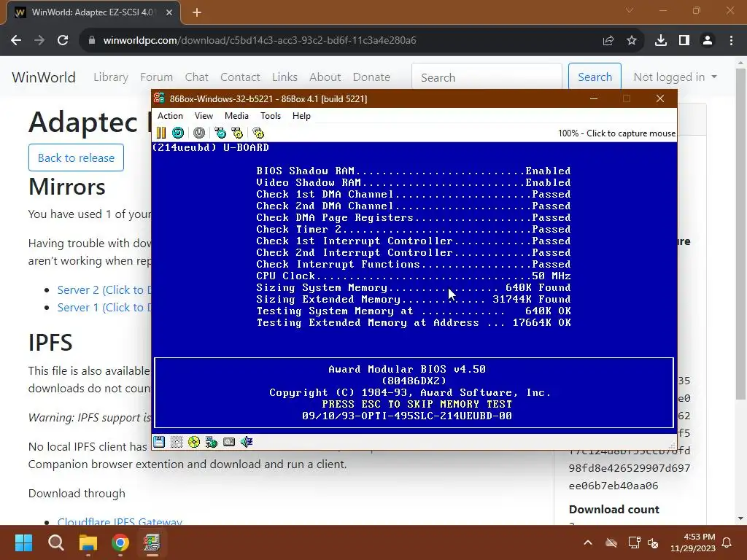Click the OneDrive cloud tray icon
The height and width of the screenshot is (560, 747).
pyautogui.click(x=611, y=542)
